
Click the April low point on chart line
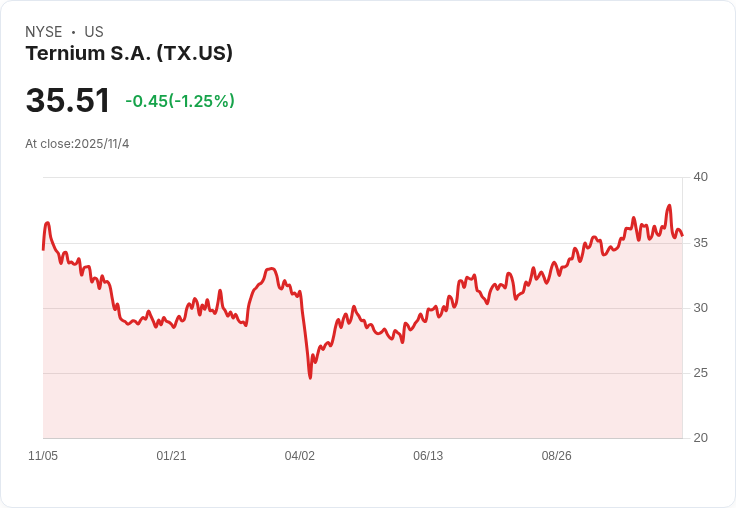[x=310, y=377]
